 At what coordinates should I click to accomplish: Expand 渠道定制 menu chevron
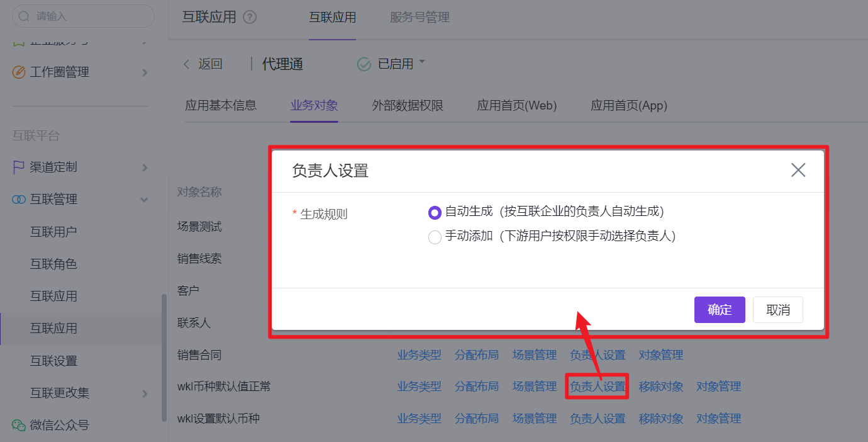(145, 168)
